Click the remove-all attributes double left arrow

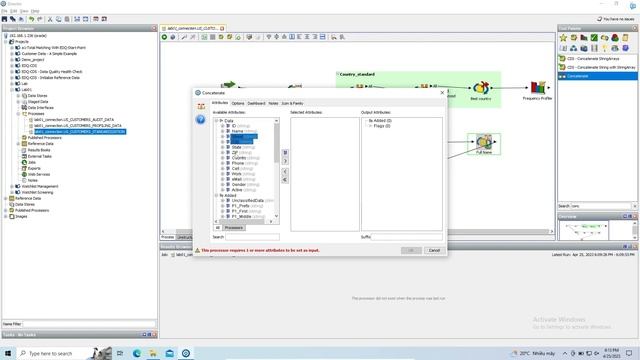[x=285, y=180]
